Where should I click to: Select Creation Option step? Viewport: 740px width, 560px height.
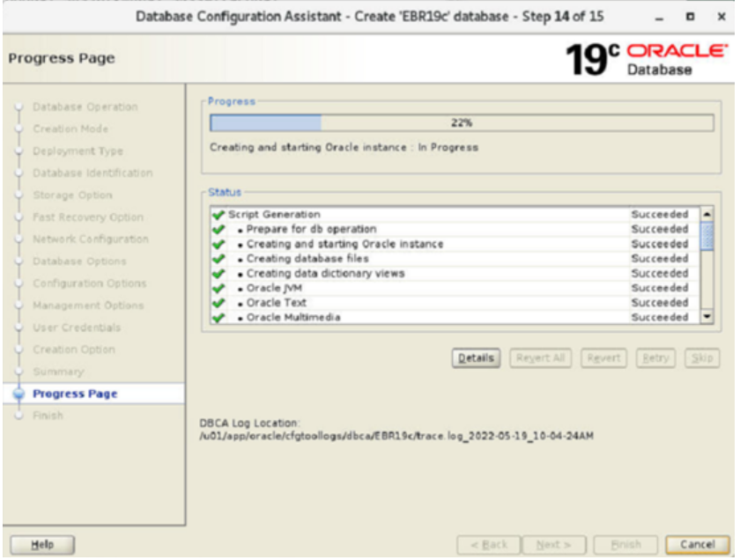click(x=74, y=350)
